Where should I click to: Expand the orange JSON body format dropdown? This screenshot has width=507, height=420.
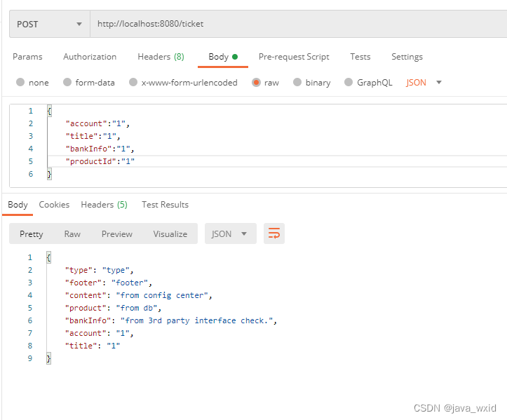(424, 83)
